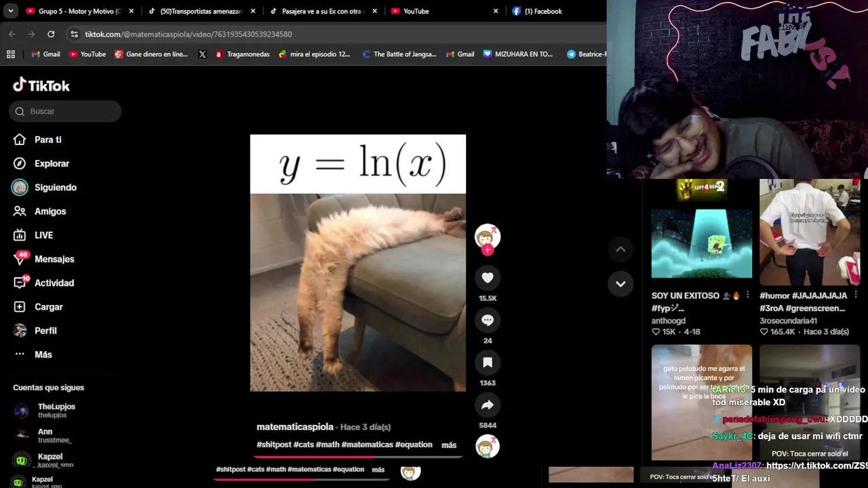
Task: Open 3rosecundaria41 creator link
Action: click(x=788, y=321)
